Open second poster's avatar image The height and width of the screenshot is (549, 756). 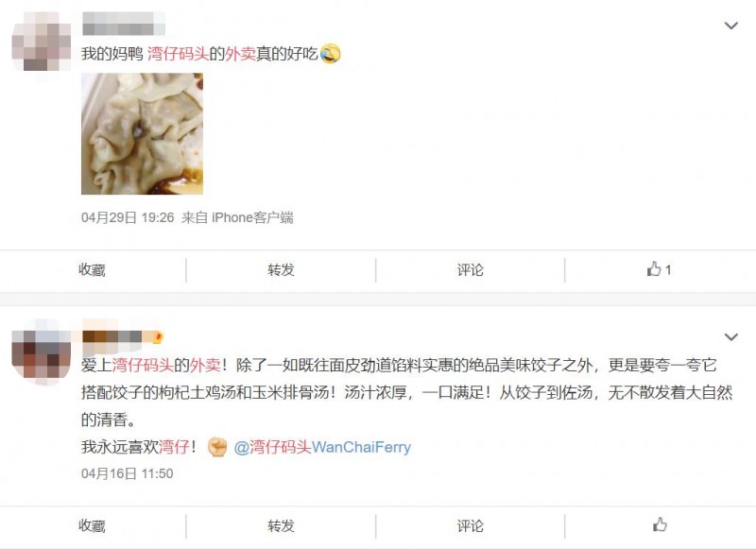tap(41, 351)
